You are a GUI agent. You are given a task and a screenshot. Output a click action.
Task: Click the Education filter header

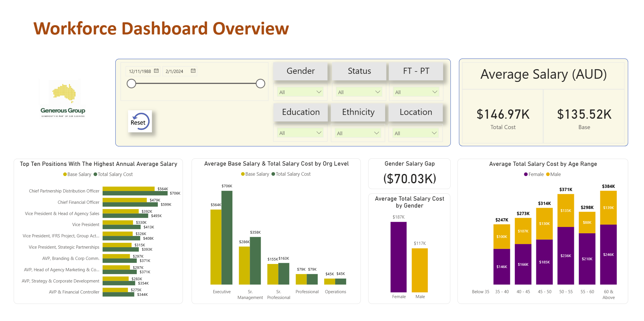pyautogui.click(x=301, y=112)
